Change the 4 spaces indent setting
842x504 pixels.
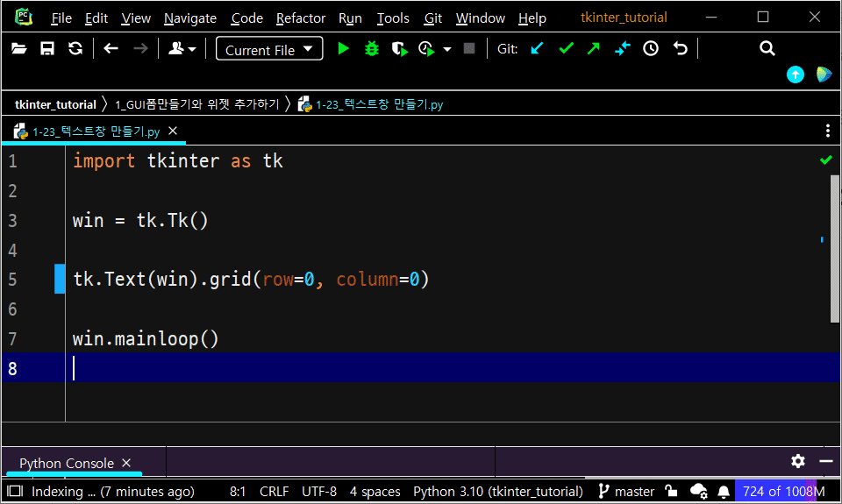375,492
